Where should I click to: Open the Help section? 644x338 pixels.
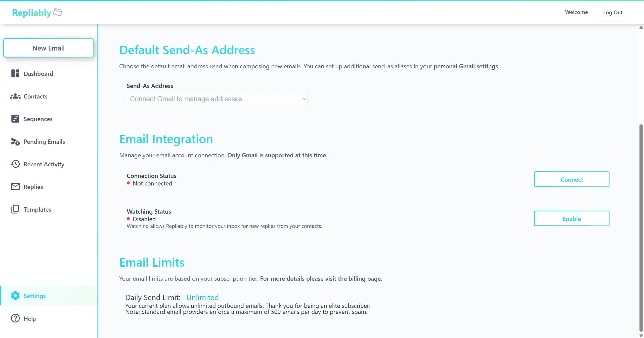click(x=30, y=318)
